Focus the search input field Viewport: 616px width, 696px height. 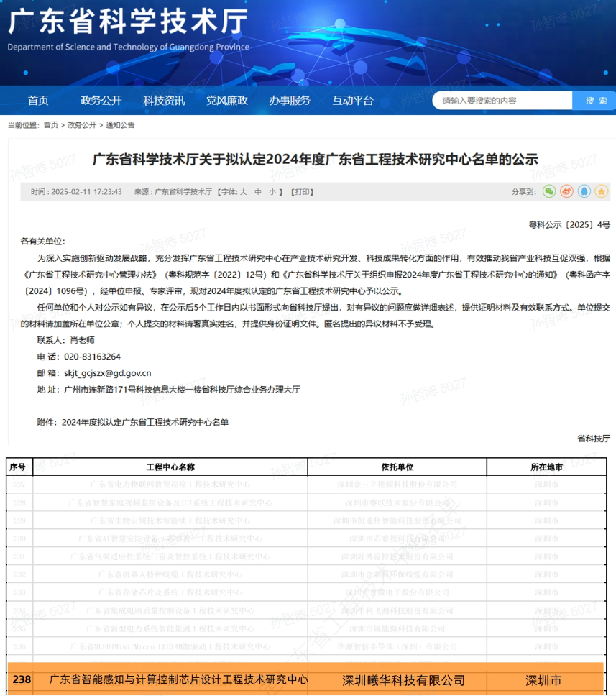(x=503, y=101)
